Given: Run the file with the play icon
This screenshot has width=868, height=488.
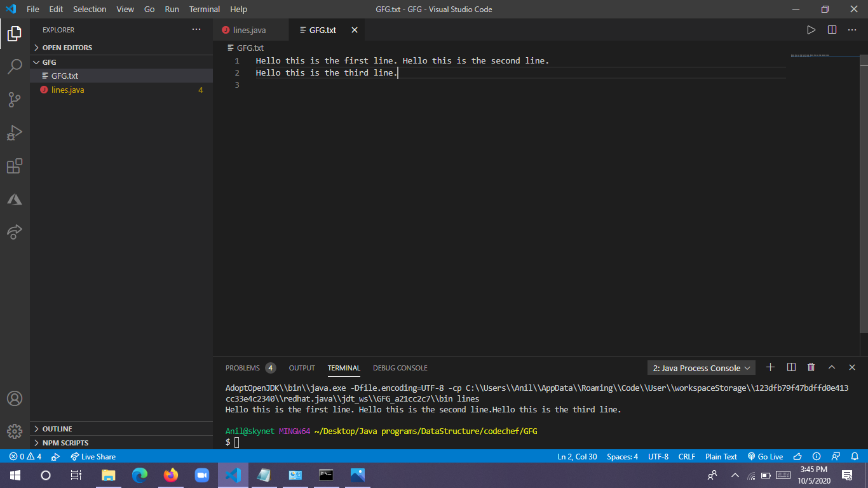Looking at the screenshot, I should click(811, 30).
